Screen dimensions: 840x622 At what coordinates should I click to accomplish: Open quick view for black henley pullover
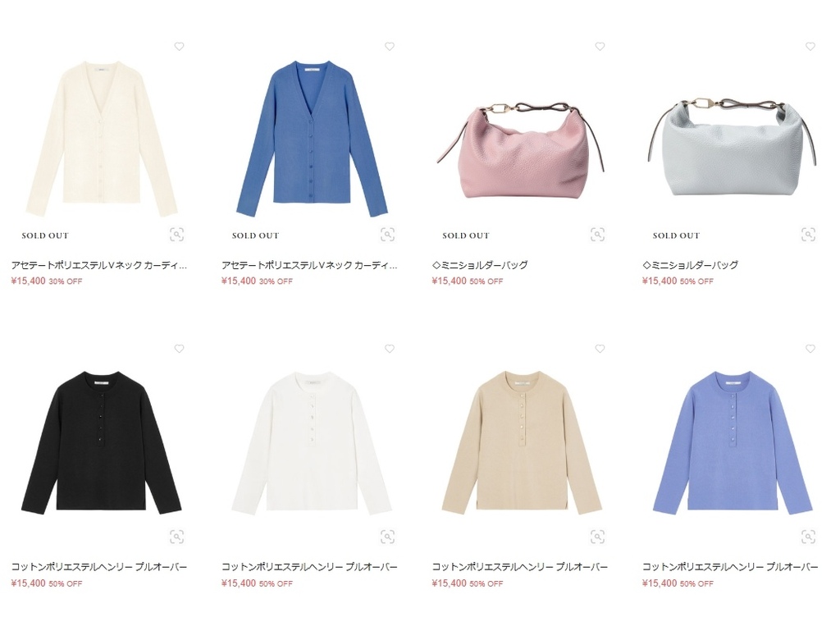pyautogui.click(x=177, y=537)
